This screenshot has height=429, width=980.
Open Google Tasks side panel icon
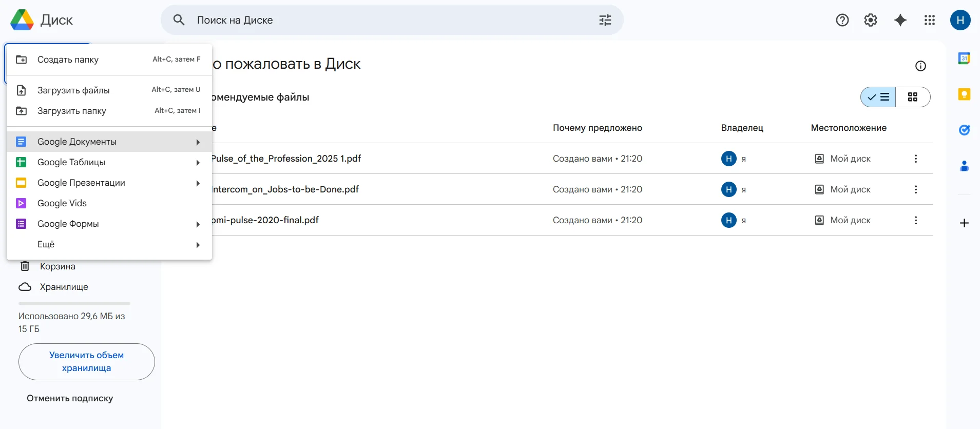[x=964, y=130]
